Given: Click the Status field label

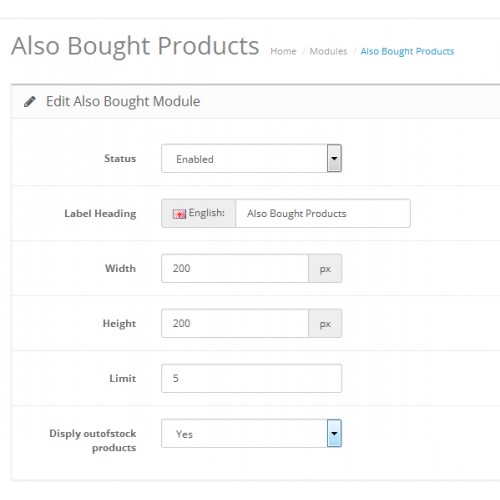Looking at the screenshot, I should point(120,158).
